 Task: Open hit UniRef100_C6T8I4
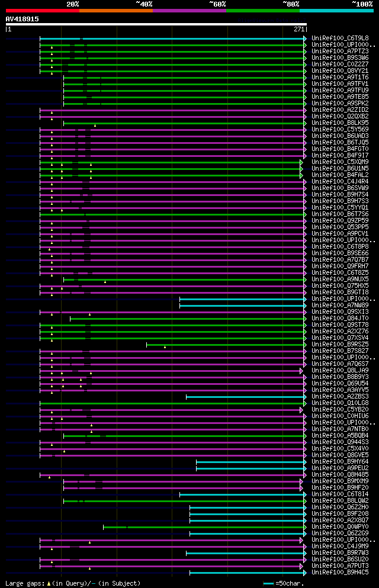(x=340, y=494)
